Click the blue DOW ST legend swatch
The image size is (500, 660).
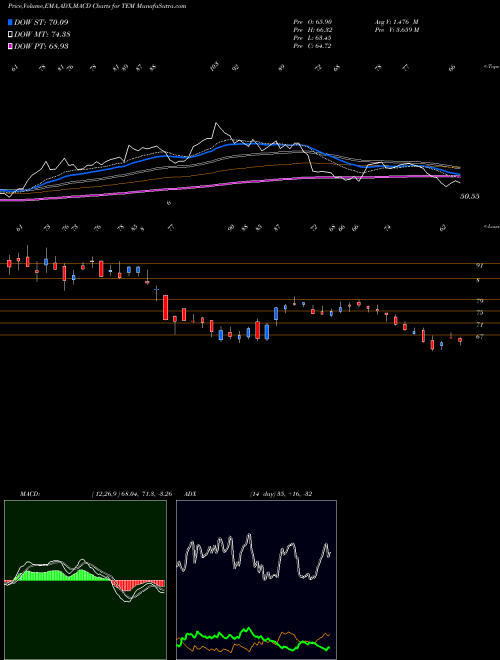[x=10, y=22]
